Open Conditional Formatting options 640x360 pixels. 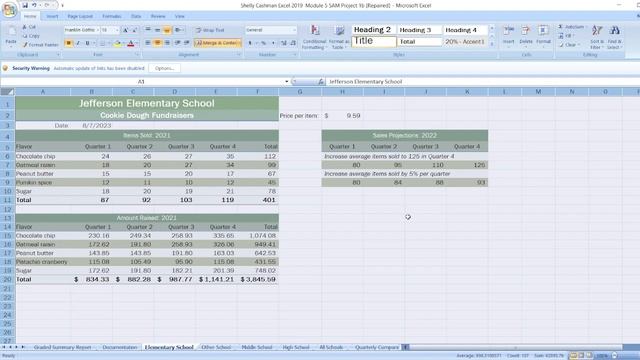314,37
